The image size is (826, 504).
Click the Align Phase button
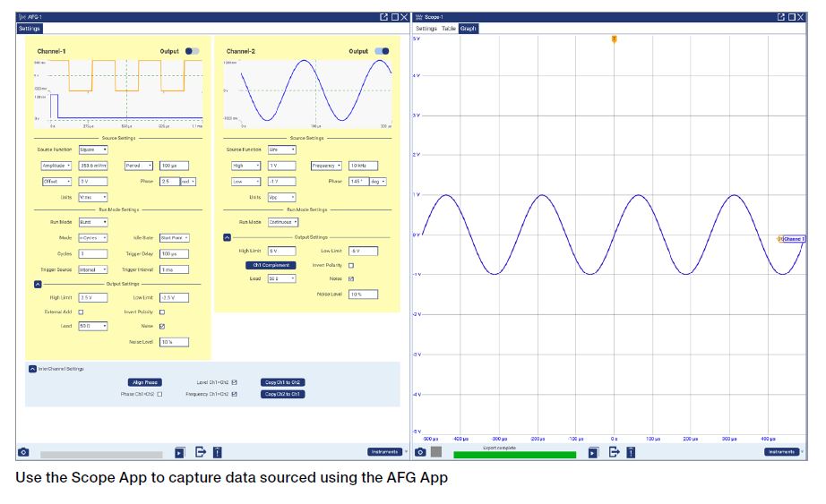coord(145,382)
